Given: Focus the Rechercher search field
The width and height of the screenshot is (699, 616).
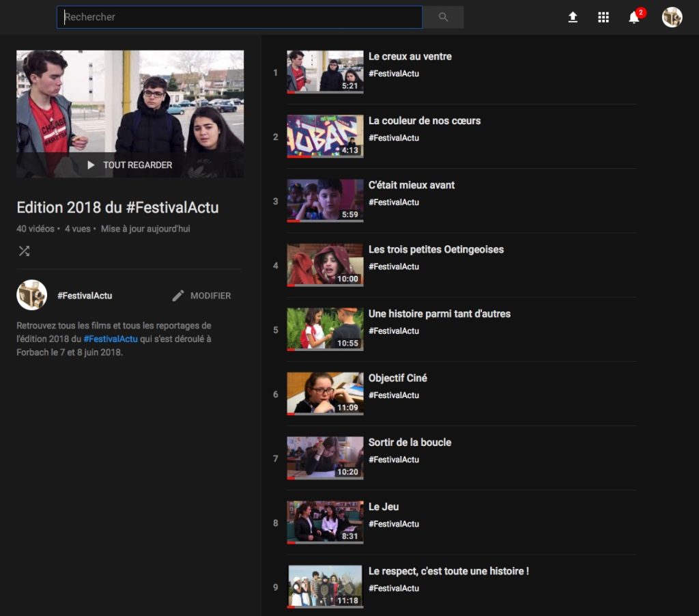Looking at the screenshot, I should click(x=239, y=17).
